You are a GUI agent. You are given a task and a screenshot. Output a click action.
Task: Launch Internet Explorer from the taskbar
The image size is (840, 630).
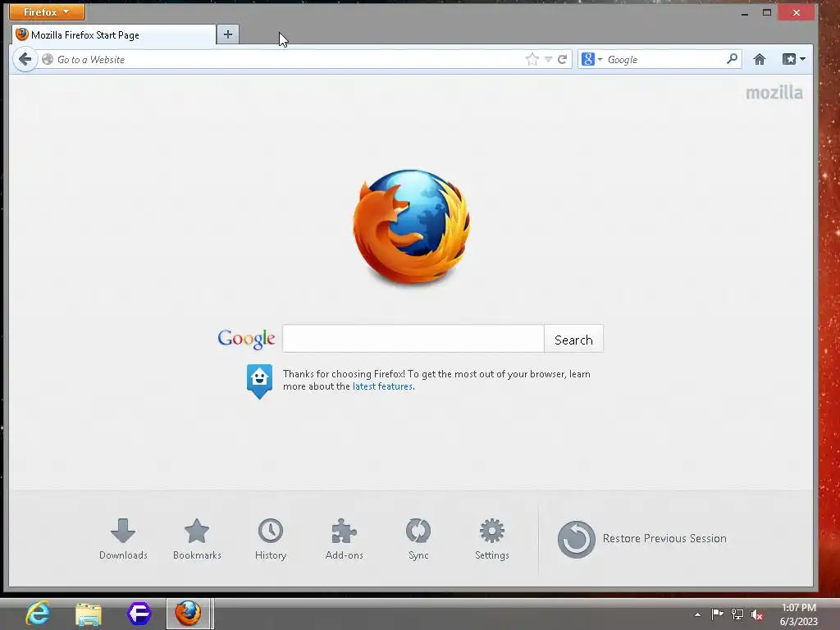(38, 614)
